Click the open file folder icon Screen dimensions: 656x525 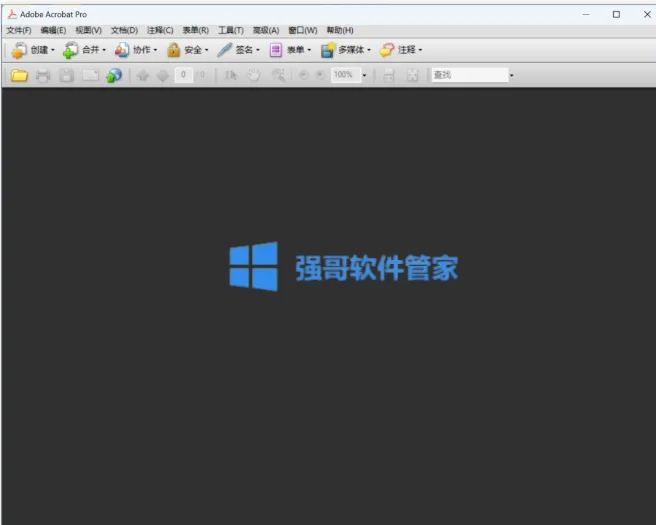point(19,75)
